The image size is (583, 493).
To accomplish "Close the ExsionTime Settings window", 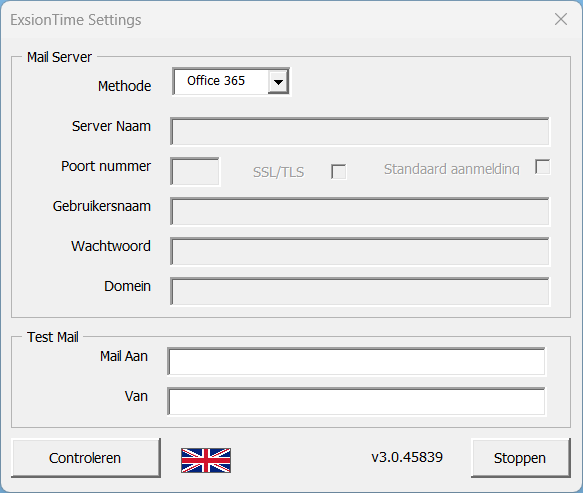I will tap(561, 19).
